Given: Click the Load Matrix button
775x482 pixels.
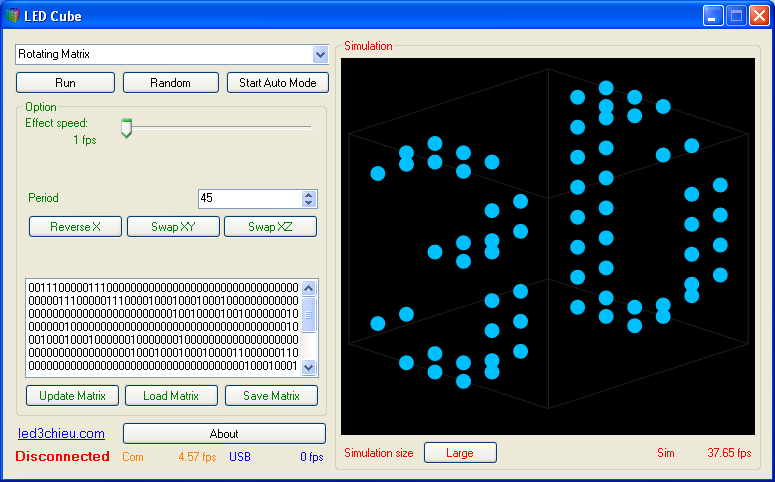Looking at the screenshot, I should [x=171, y=396].
